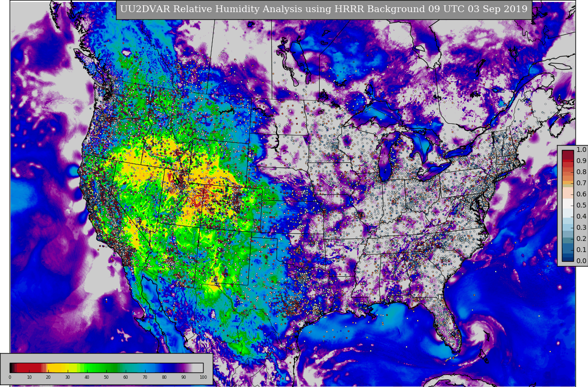Viewport: 588px width, 387px height.
Task: Click the 0.0 label on vertical colorbar
Action: tap(581, 261)
